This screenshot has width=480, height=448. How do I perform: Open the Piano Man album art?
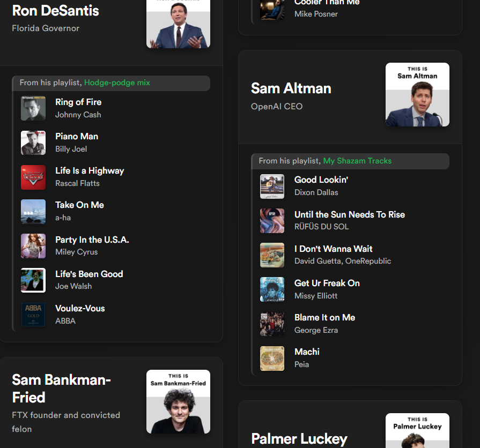click(x=33, y=143)
